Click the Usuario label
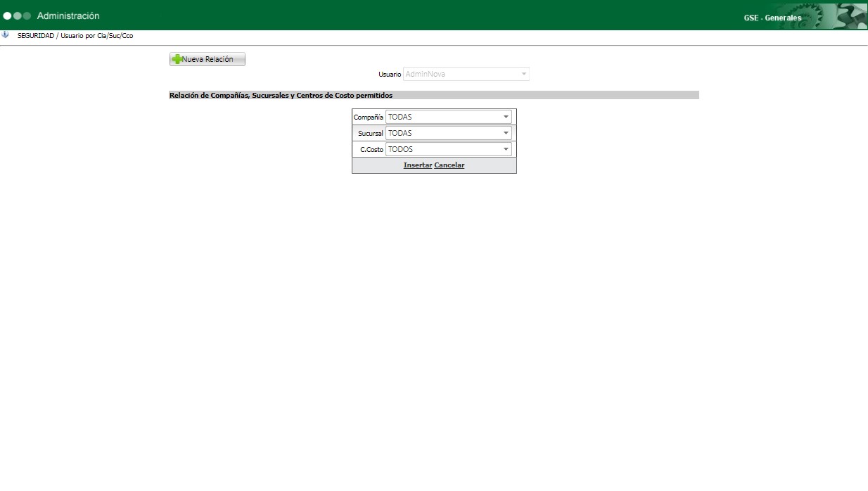Image resolution: width=868 pixels, height=491 pixels. [390, 74]
